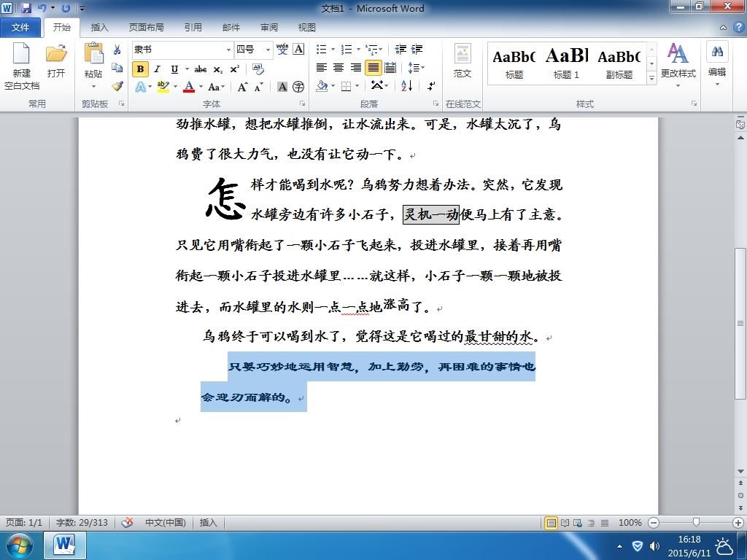Switch to the Review (审阅) tab

point(268,28)
